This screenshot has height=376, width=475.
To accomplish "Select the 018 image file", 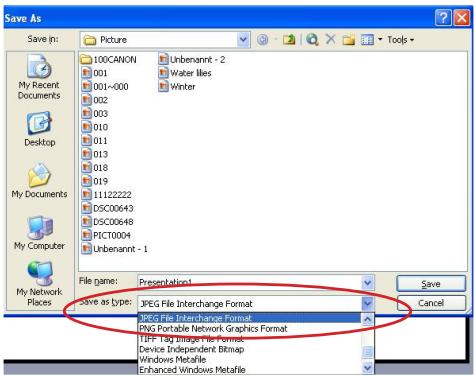I will (95, 168).
